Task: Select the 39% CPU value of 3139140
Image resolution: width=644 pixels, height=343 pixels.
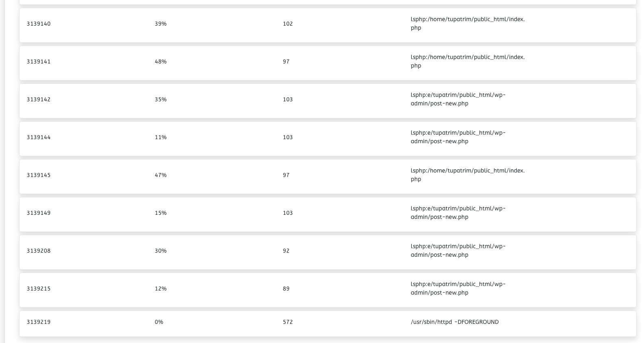Action: (161, 24)
